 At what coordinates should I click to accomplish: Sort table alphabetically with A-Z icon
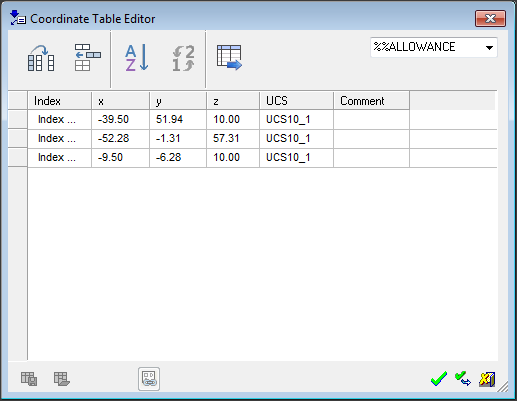coord(137,58)
